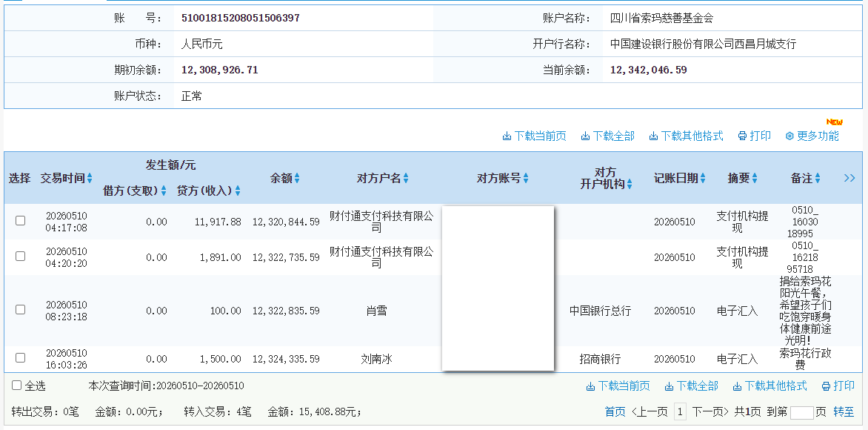
Task: Select checkbox for 肖雪 transaction
Action: pyautogui.click(x=21, y=309)
